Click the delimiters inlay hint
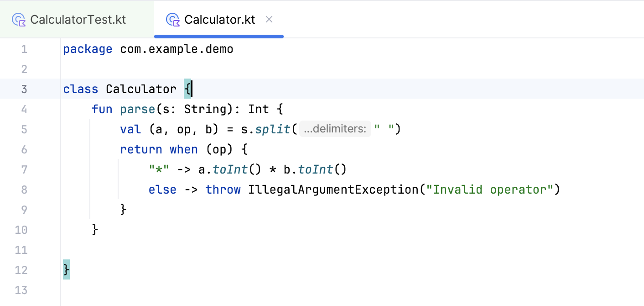The height and width of the screenshot is (306, 644). (335, 129)
